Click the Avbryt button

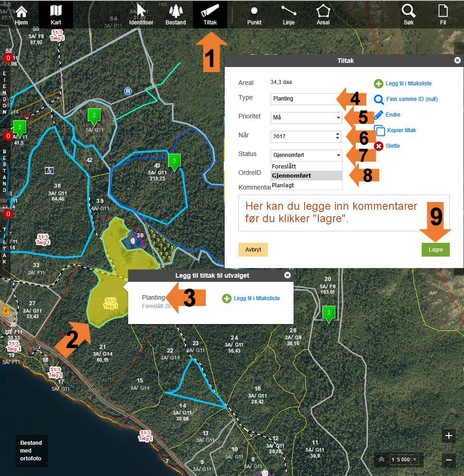[x=253, y=249]
